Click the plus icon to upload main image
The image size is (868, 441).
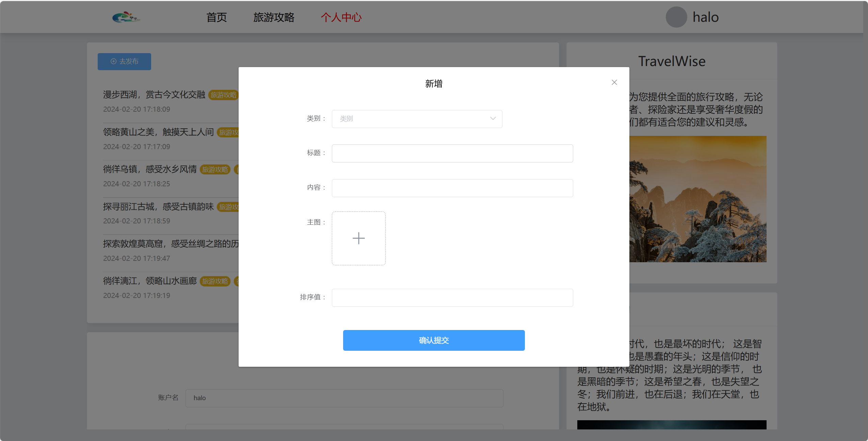[358, 238]
